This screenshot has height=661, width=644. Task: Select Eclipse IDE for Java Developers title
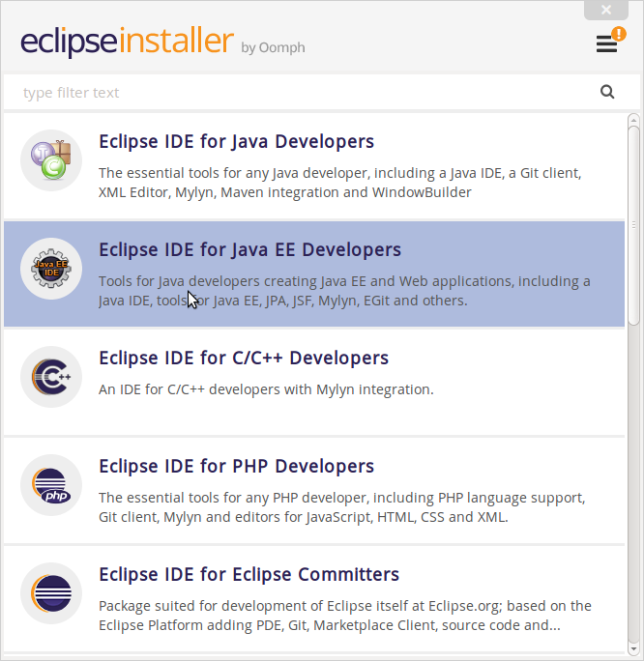point(236,142)
